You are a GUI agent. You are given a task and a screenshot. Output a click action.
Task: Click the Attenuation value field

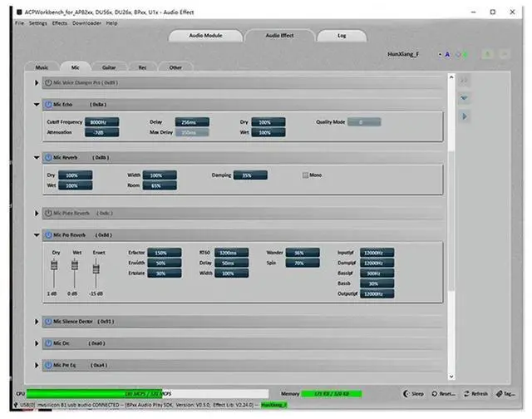pos(101,132)
